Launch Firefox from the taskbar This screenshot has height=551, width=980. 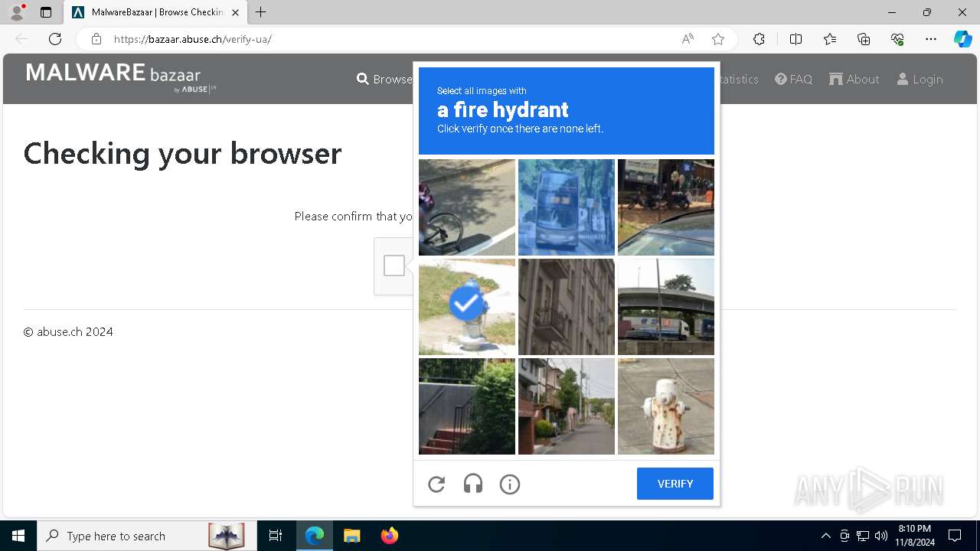coord(389,536)
